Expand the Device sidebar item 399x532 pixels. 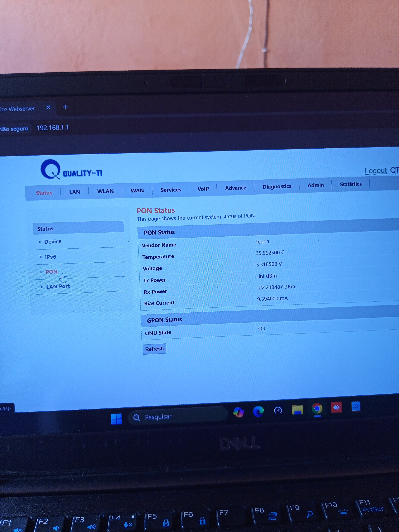pos(53,241)
